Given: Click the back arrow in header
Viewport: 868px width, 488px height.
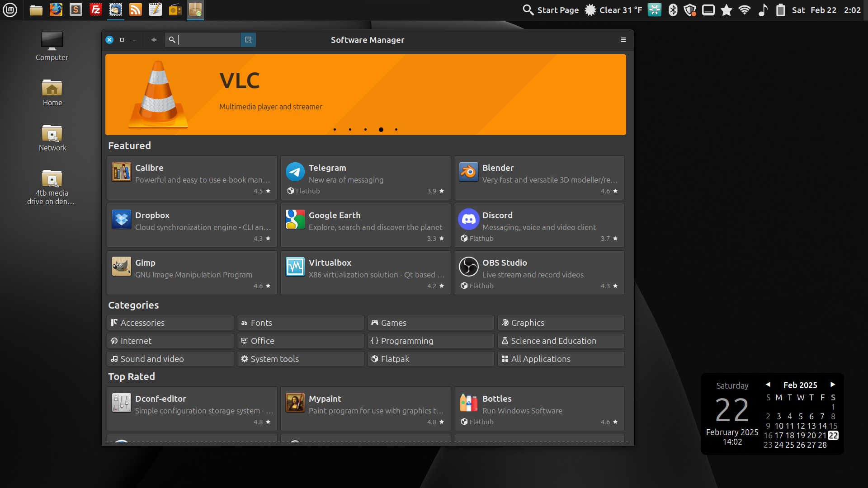Looking at the screenshot, I should click(x=154, y=40).
